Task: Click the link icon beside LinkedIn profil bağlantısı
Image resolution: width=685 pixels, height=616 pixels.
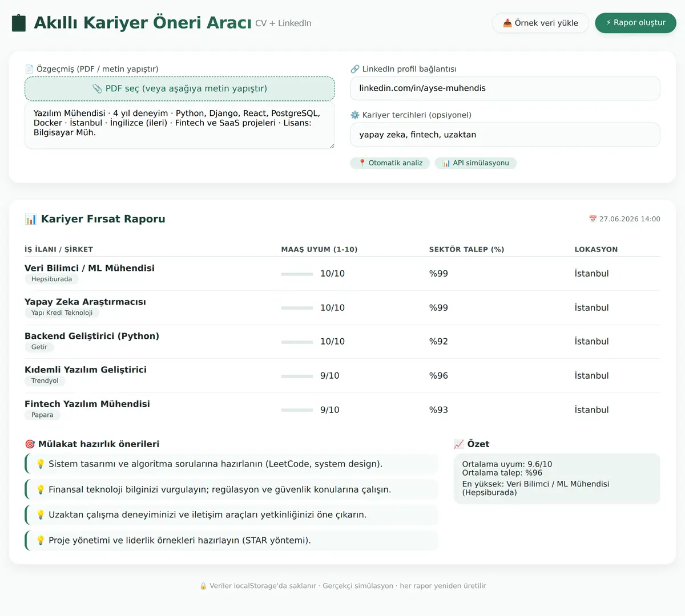Action: 355,69
